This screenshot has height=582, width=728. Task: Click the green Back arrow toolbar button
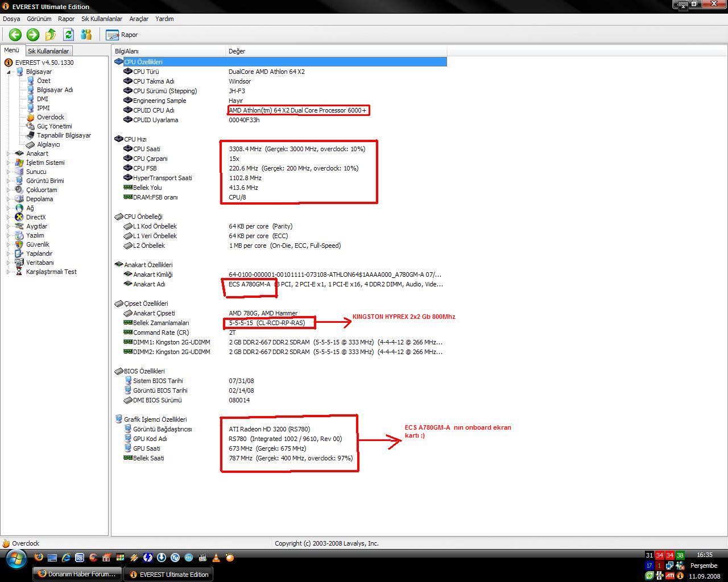15,35
